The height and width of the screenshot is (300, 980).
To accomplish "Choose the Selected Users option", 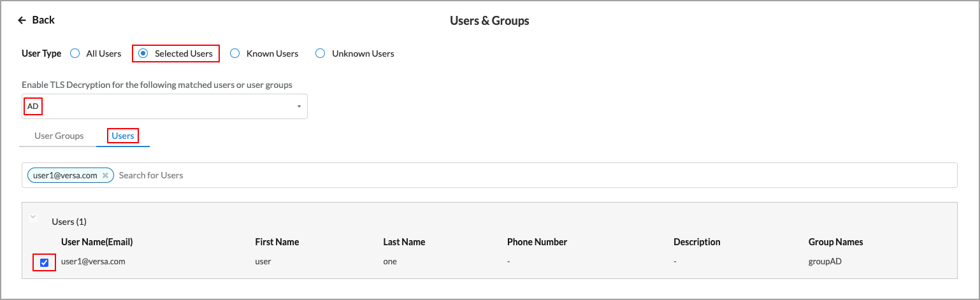I will 143,54.
